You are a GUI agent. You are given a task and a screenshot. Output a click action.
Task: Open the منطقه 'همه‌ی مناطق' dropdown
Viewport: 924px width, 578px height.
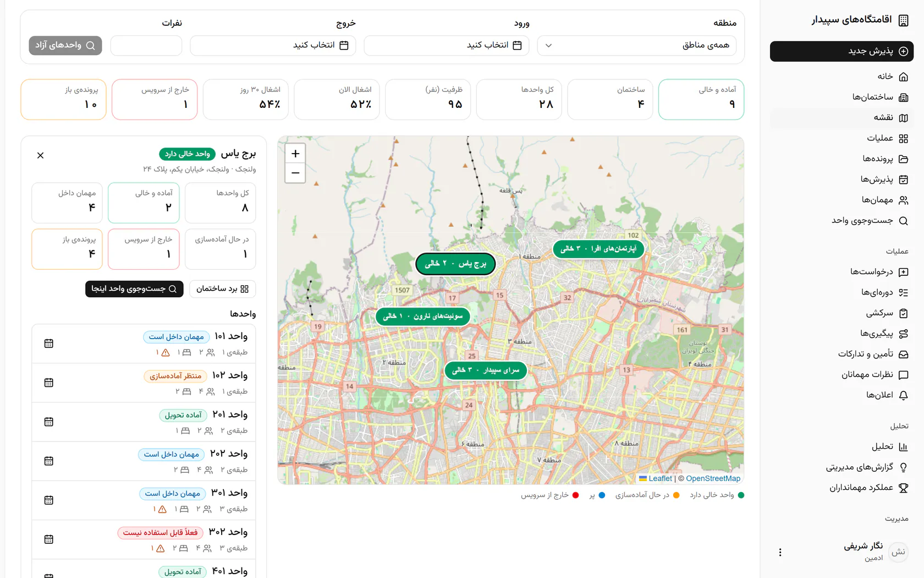[636, 45]
